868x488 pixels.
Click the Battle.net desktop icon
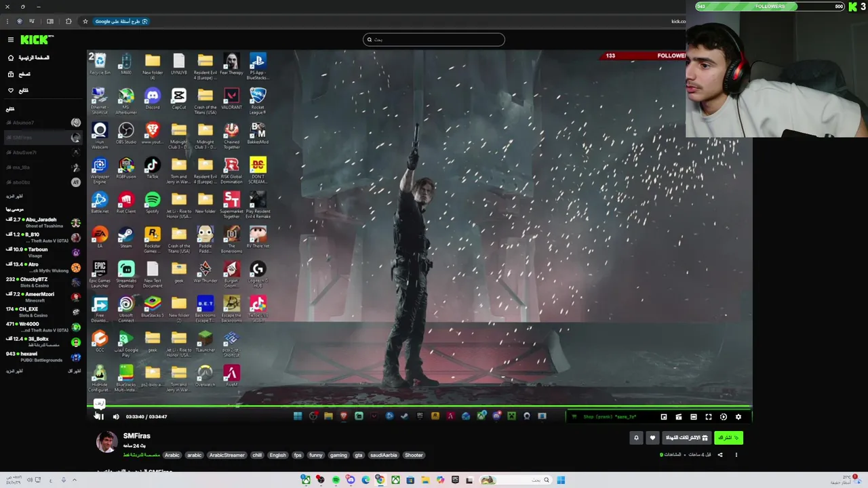100,203
